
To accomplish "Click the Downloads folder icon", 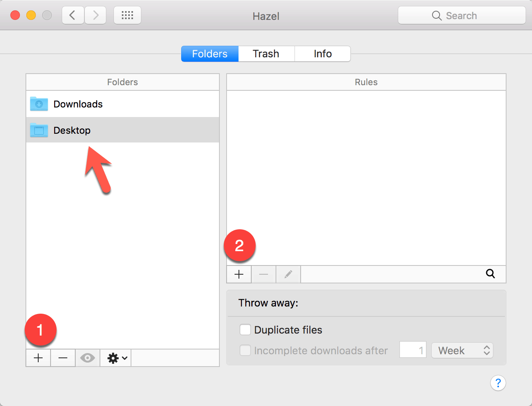I will click(x=39, y=104).
